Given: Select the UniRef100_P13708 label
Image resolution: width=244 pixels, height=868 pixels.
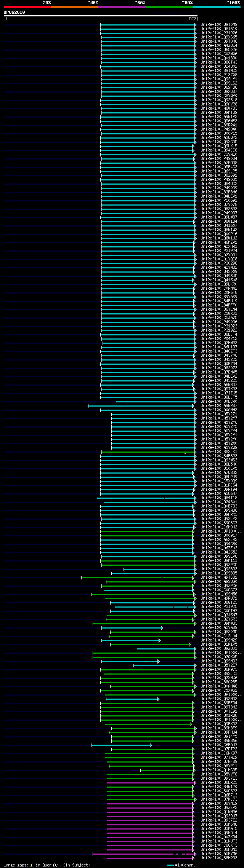Looking at the screenshot, I should pos(219,75).
